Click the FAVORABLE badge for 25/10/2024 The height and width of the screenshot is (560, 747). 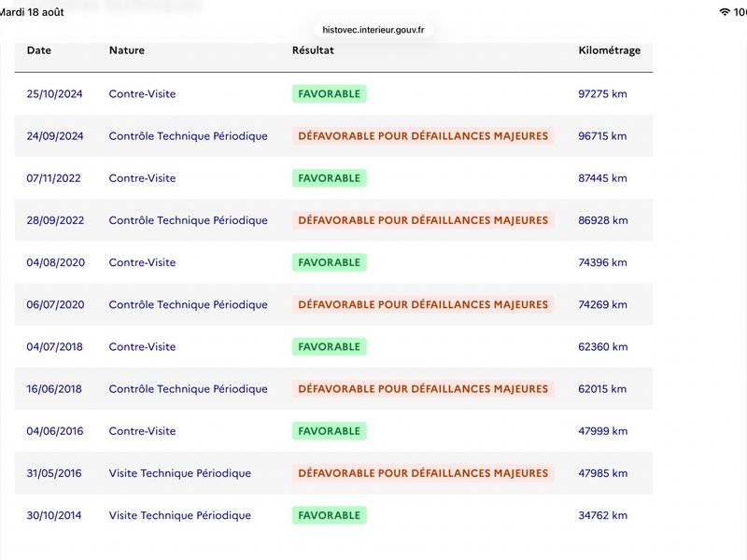[x=330, y=94]
